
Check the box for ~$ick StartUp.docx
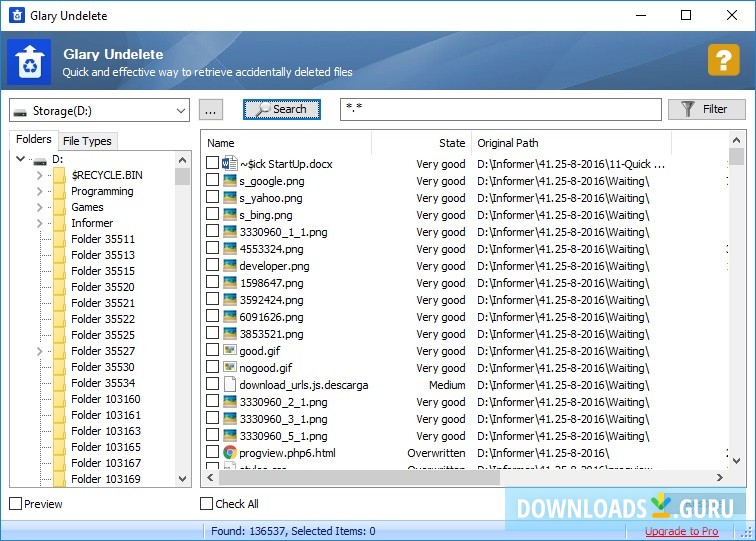pyautogui.click(x=212, y=162)
